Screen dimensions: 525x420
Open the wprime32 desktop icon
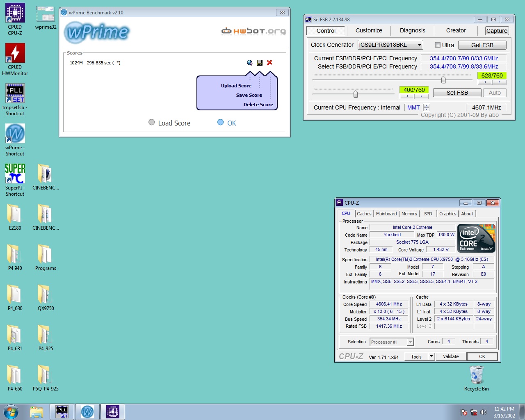coord(46,18)
